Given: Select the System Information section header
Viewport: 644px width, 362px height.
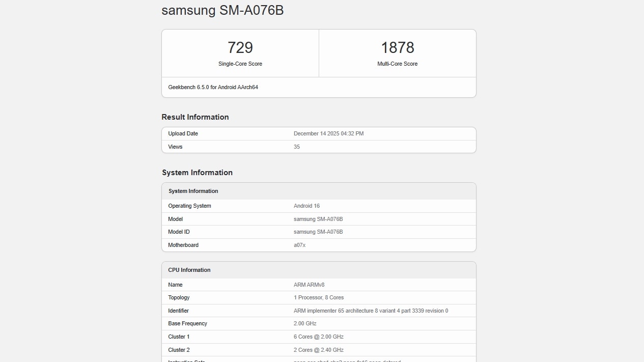Looking at the screenshot, I should pyautogui.click(x=197, y=172).
